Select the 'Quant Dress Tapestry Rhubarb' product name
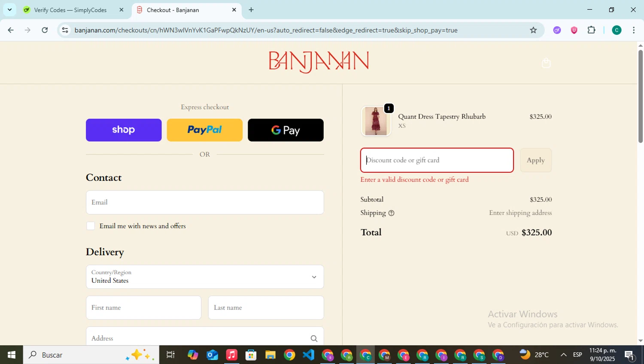This screenshot has height=364, width=644. click(442, 116)
